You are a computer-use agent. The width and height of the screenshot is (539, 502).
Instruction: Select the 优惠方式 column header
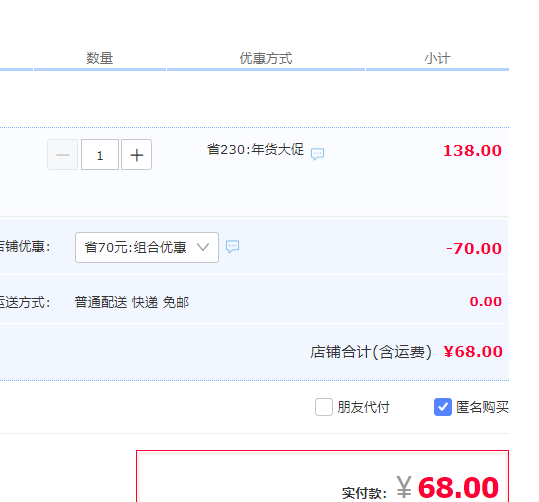point(266,58)
